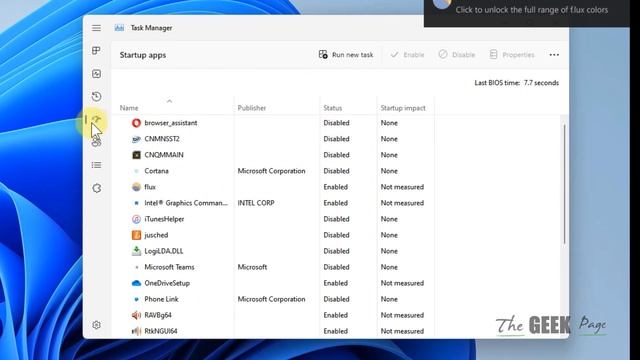640x360 pixels.
Task: Click the RtkNGUI64 audio icon
Action: click(x=136, y=331)
